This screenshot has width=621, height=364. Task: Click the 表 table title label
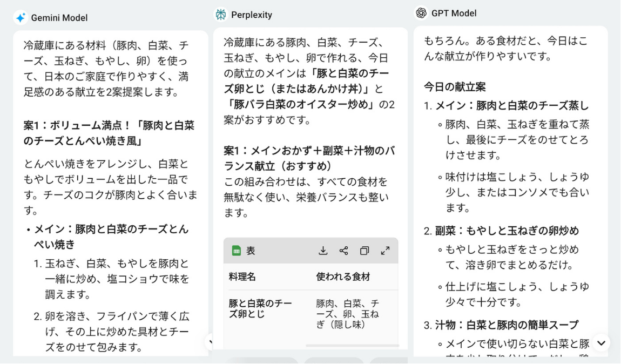click(x=251, y=251)
